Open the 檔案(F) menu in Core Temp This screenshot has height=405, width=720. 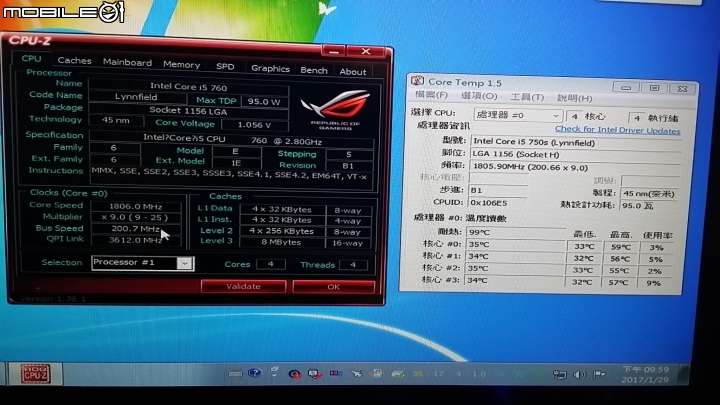click(431, 95)
